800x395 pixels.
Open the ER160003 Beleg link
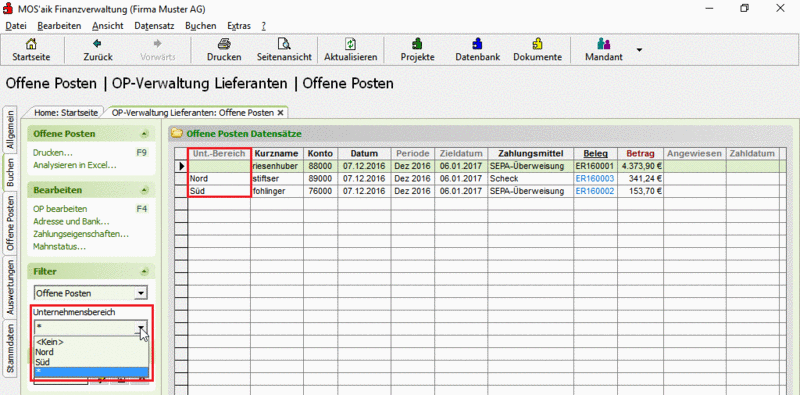point(595,179)
